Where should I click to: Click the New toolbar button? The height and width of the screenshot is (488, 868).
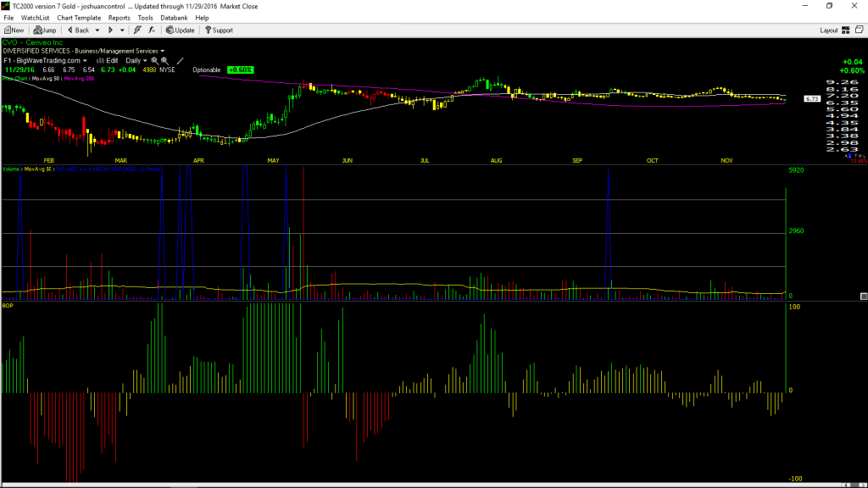tap(14, 30)
